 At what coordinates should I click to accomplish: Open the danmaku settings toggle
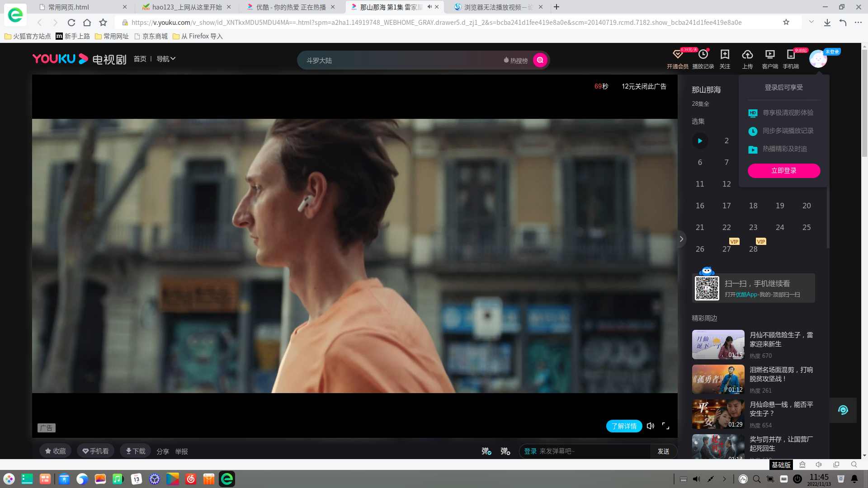coord(505,451)
